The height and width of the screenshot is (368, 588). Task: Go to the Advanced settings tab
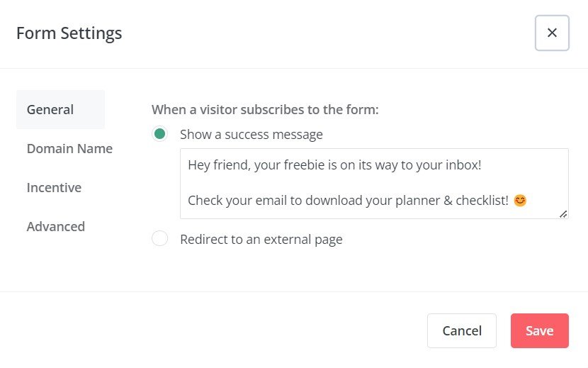(x=55, y=226)
